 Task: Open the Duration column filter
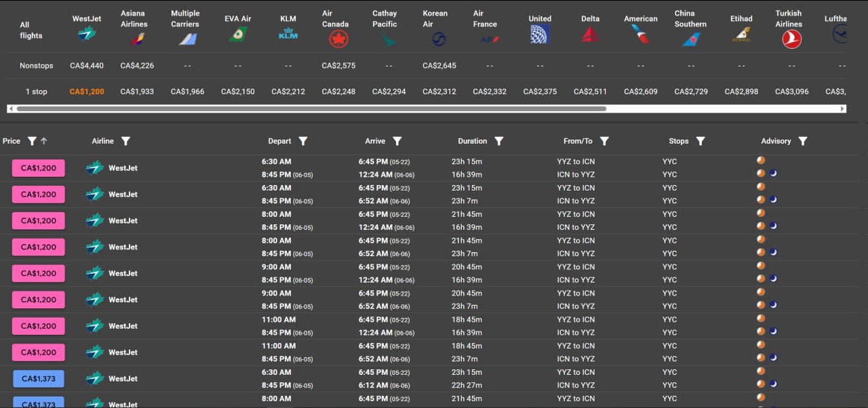499,141
